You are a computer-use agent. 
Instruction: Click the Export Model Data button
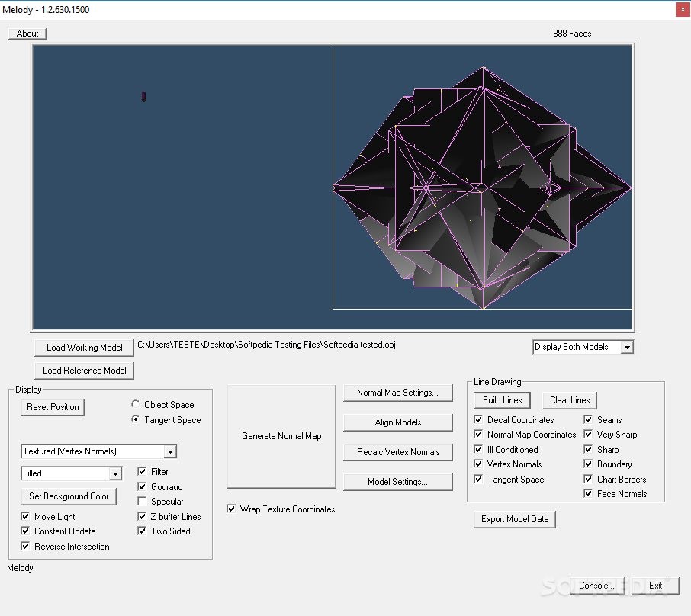[x=515, y=519]
